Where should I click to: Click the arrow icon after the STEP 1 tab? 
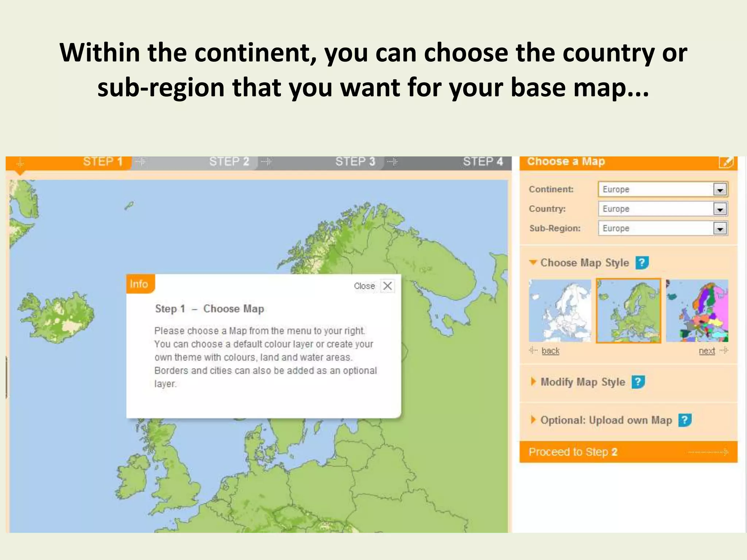[140, 162]
